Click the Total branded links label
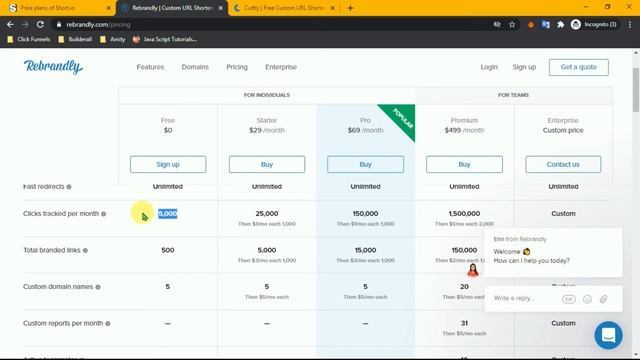The image size is (640, 360). [x=52, y=250]
